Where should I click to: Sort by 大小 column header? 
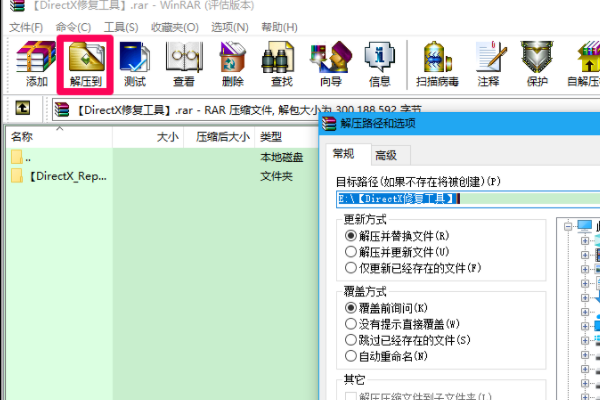pyautogui.click(x=148, y=137)
